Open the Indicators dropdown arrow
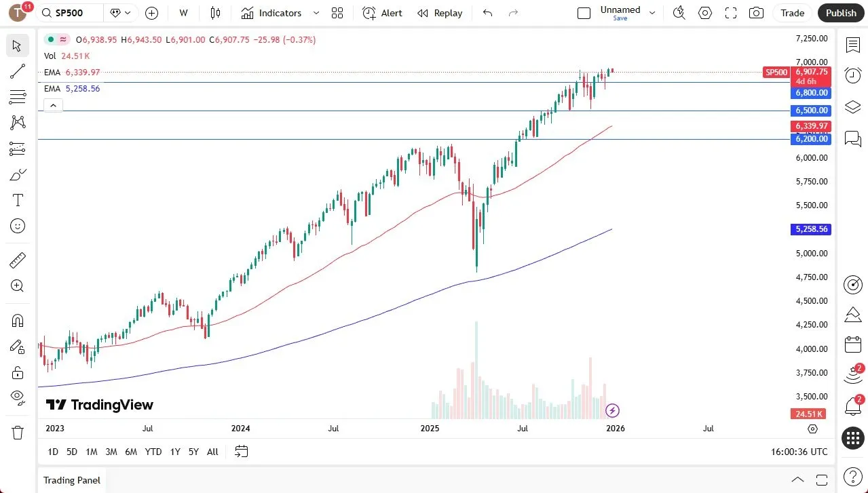The width and height of the screenshot is (868, 493). pos(315,13)
